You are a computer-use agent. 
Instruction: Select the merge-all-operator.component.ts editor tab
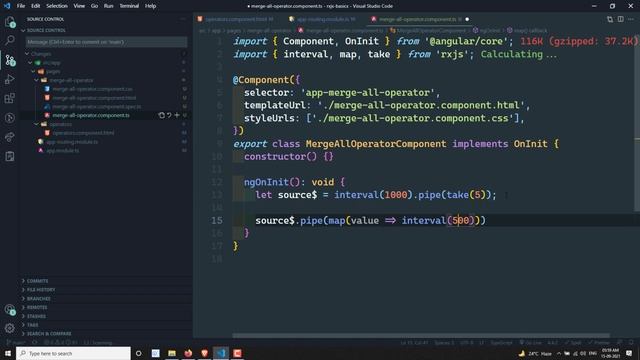[420, 19]
